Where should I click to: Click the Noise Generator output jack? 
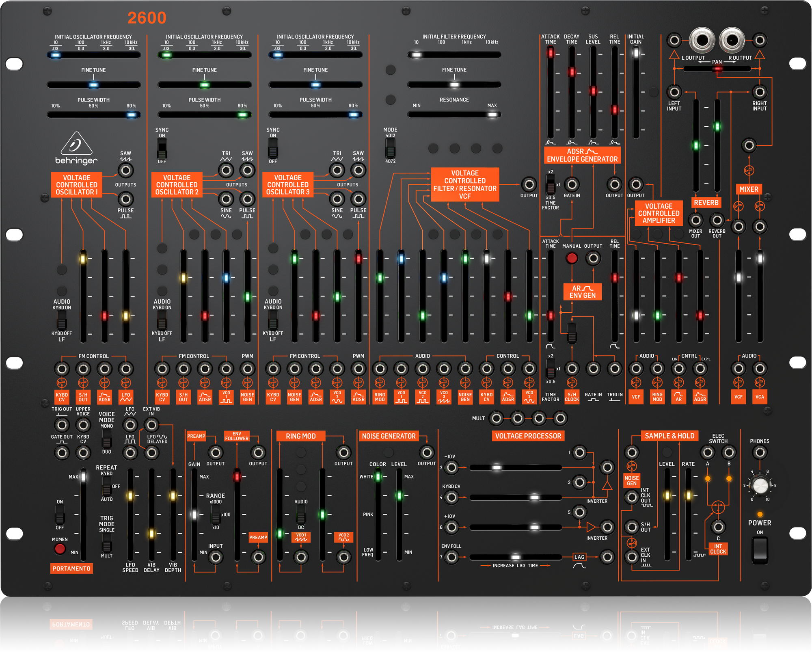(x=427, y=452)
